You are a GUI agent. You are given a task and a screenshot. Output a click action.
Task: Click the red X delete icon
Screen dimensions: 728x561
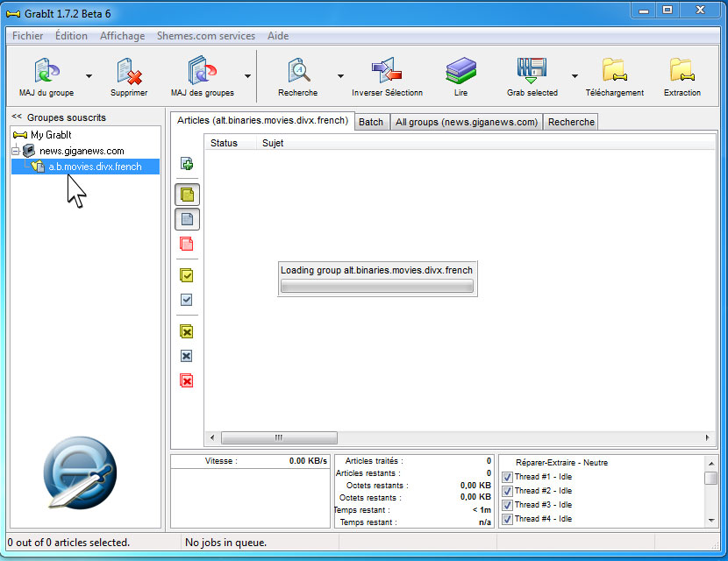point(187,381)
